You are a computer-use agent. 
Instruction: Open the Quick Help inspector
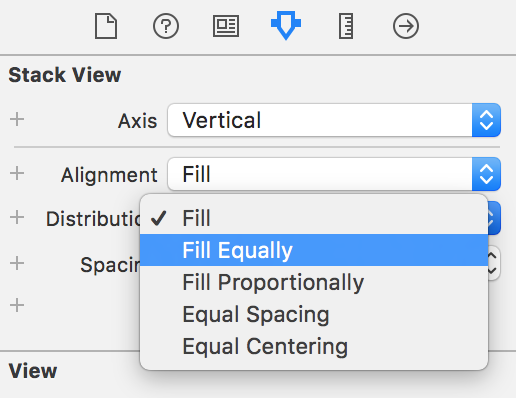(x=166, y=26)
